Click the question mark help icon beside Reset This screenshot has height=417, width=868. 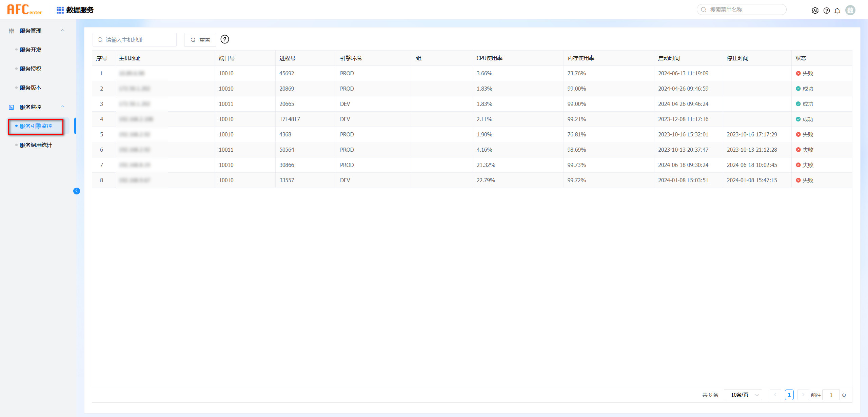click(225, 39)
